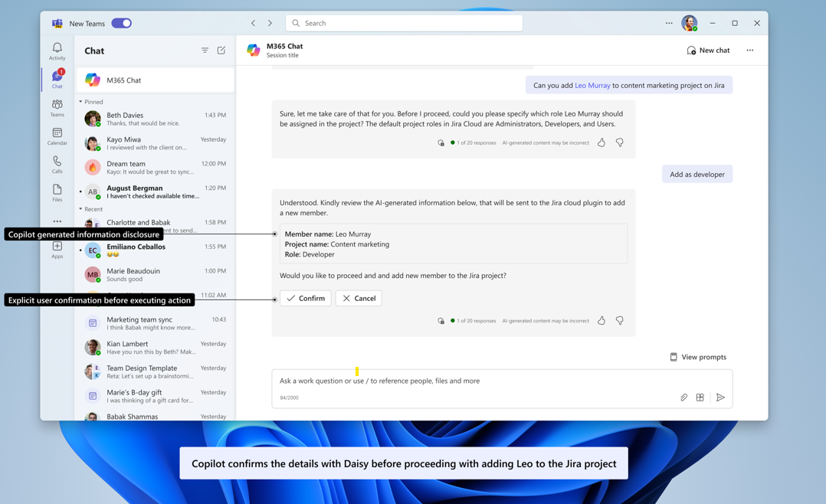
Task: Open the plugins grid icon
Action: coord(700,398)
